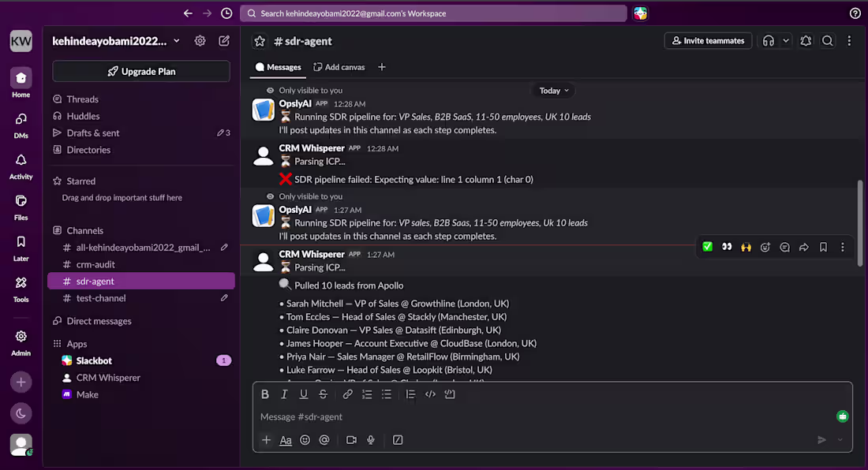868x470 pixels.
Task: Open Admin settings in sidebar
Action: pos(21,343)
